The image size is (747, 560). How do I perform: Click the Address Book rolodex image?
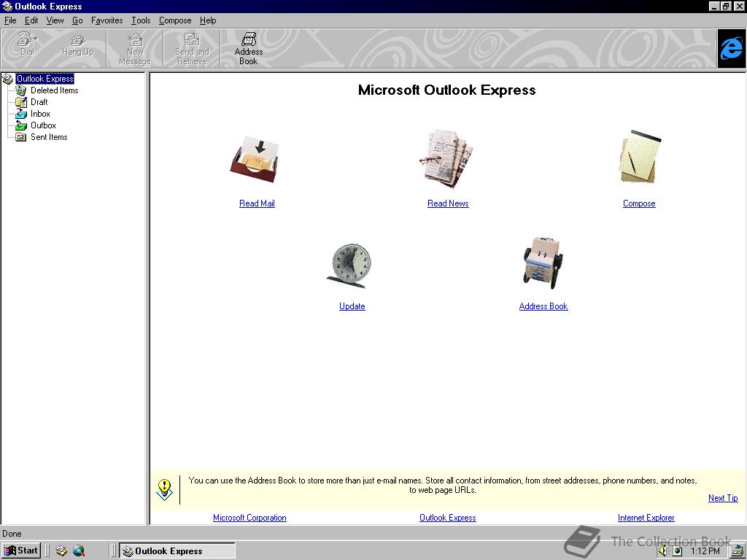pos(543,262)
